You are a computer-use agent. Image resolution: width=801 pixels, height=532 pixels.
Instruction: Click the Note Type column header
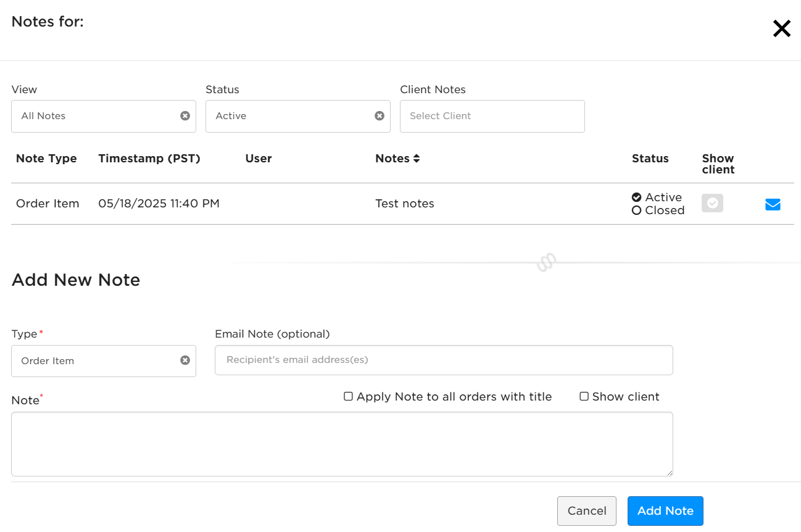(46, 159)
